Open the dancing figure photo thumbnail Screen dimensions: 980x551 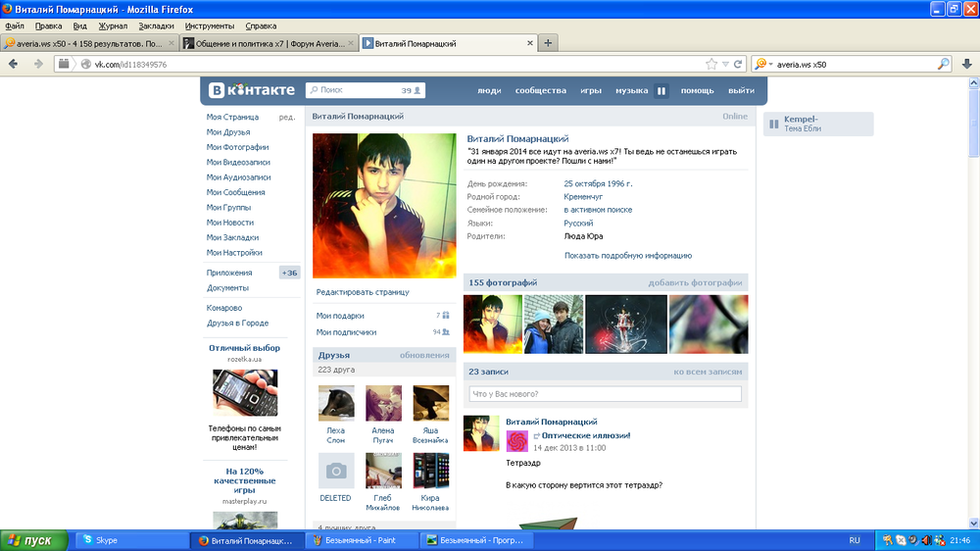tap(626, 325)
